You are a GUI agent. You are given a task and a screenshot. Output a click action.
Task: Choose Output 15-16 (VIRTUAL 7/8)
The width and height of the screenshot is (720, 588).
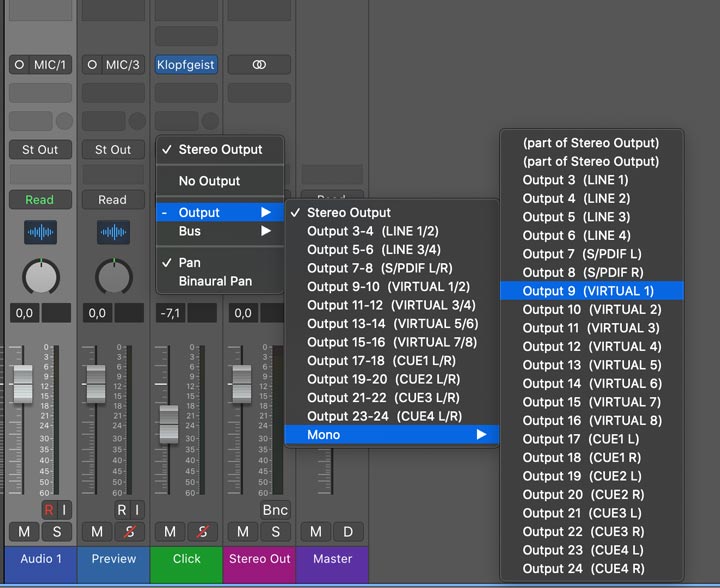[392, 342]
